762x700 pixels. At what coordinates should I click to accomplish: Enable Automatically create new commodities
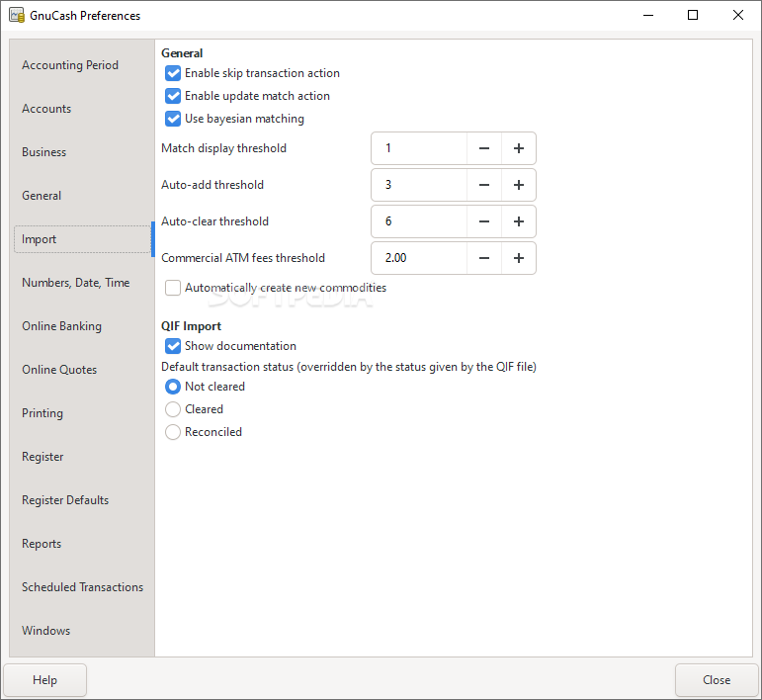tap(173, 288)
